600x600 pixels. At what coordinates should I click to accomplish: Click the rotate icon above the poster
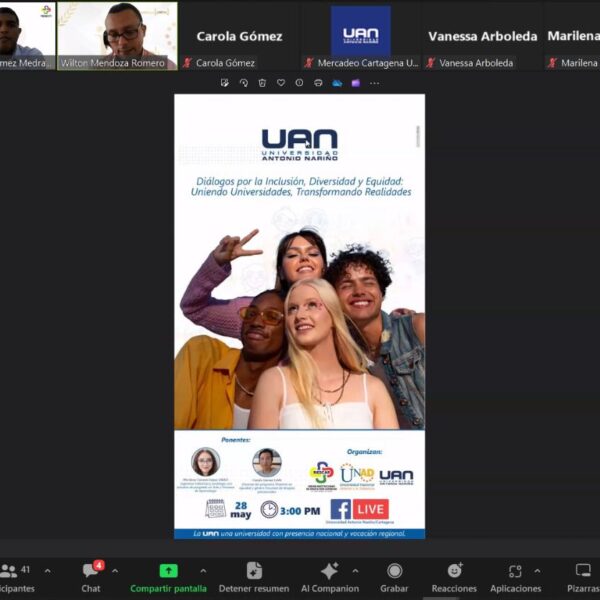pyautogui.click(x=243, y=83)
